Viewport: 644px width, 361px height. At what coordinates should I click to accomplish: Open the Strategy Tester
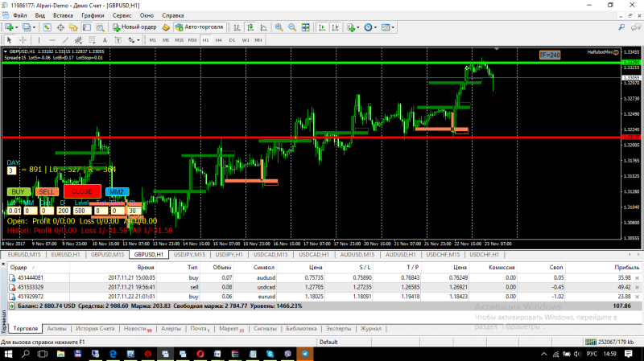click(x=100, y=27)
